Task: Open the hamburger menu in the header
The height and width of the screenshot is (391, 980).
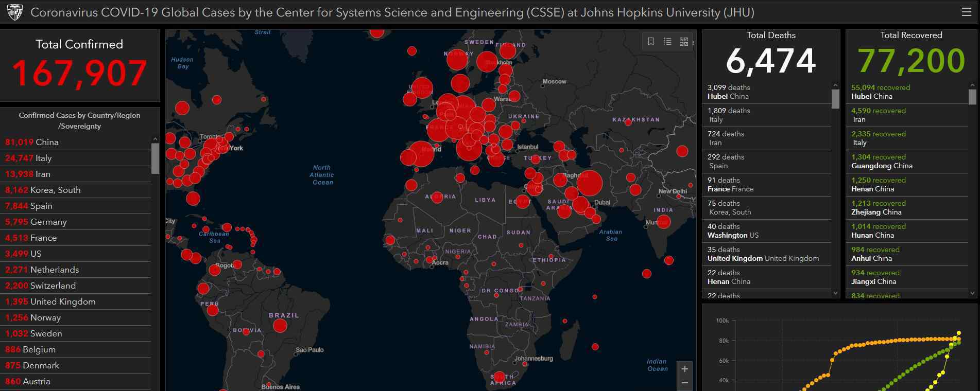Action: [x=967, y=12]
